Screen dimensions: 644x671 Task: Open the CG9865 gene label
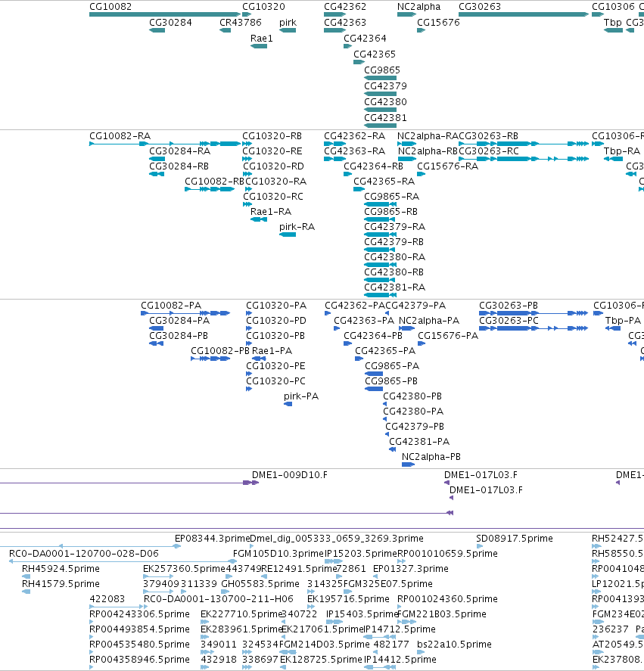[x=382, y=70]
